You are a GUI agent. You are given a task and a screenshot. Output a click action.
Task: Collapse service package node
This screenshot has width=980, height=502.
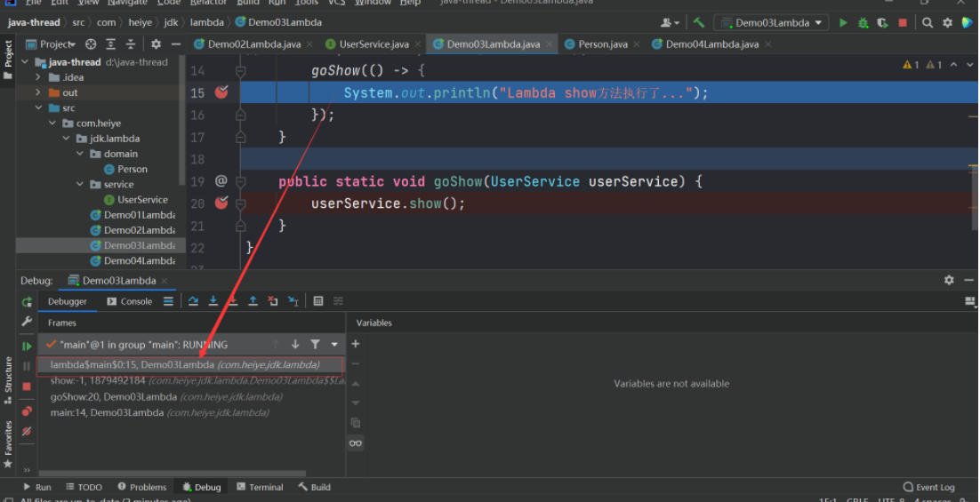click(80, 184)
